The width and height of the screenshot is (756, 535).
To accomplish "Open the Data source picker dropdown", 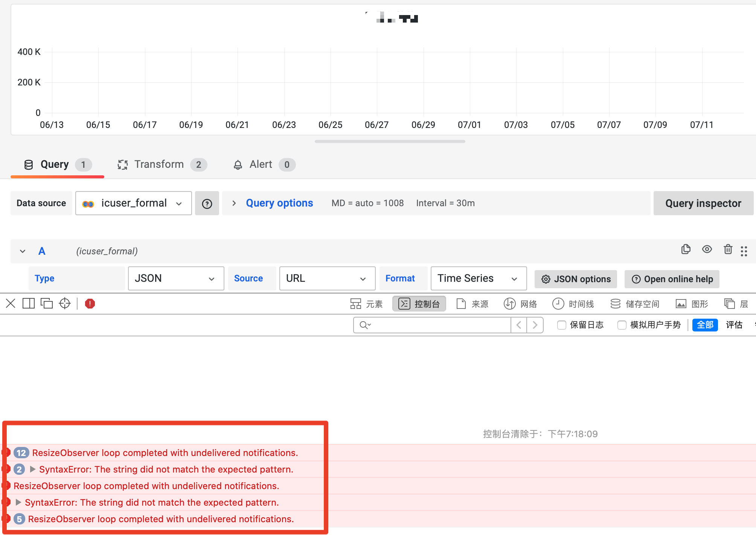I will pos(133,203).
